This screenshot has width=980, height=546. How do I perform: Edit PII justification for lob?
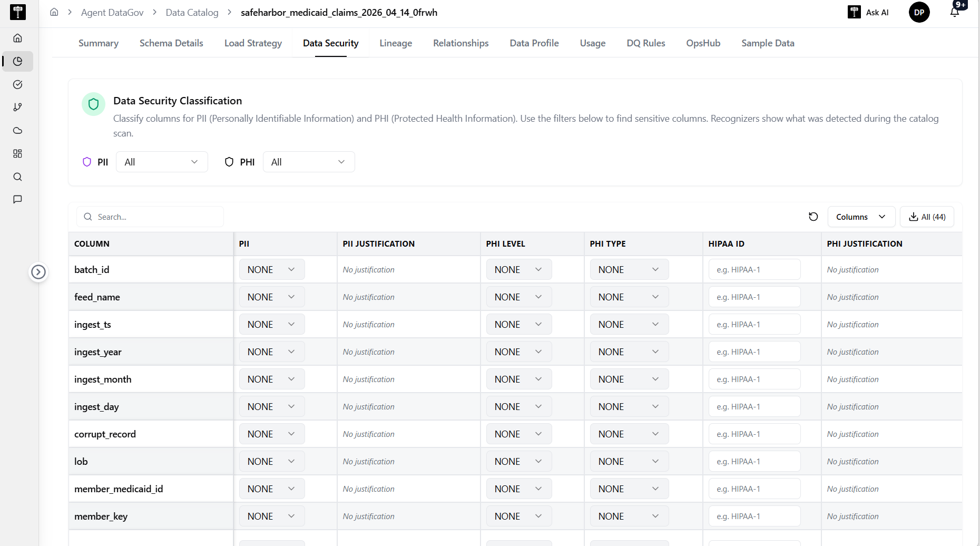pyautogui.click(x=369, y=462)
